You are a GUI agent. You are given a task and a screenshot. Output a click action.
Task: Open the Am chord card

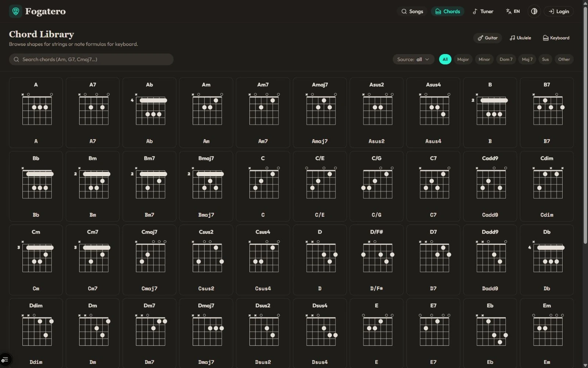206,113
